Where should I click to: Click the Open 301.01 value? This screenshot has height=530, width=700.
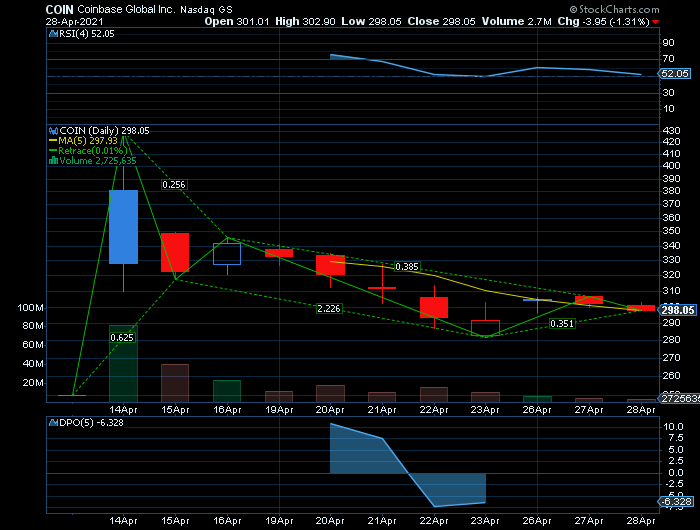click(x=237, y=21)
